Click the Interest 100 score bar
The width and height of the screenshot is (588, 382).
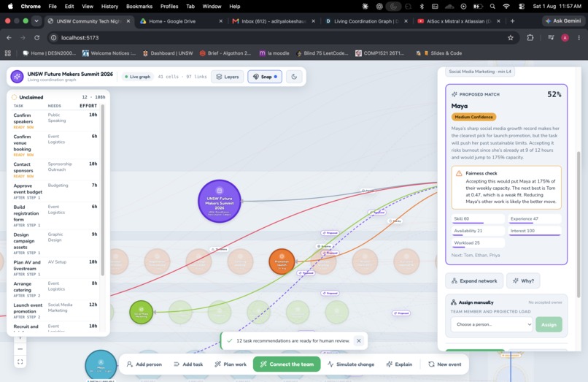[535, 231]
